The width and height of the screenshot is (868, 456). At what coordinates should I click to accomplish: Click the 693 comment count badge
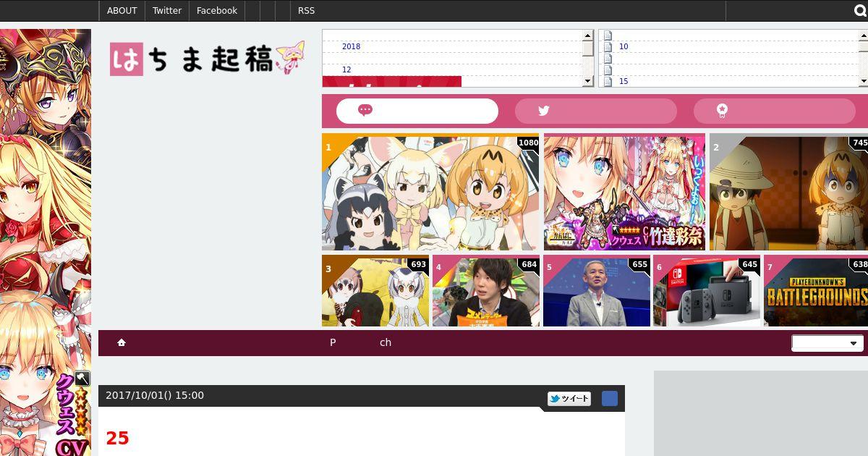(x=418, y=264)
